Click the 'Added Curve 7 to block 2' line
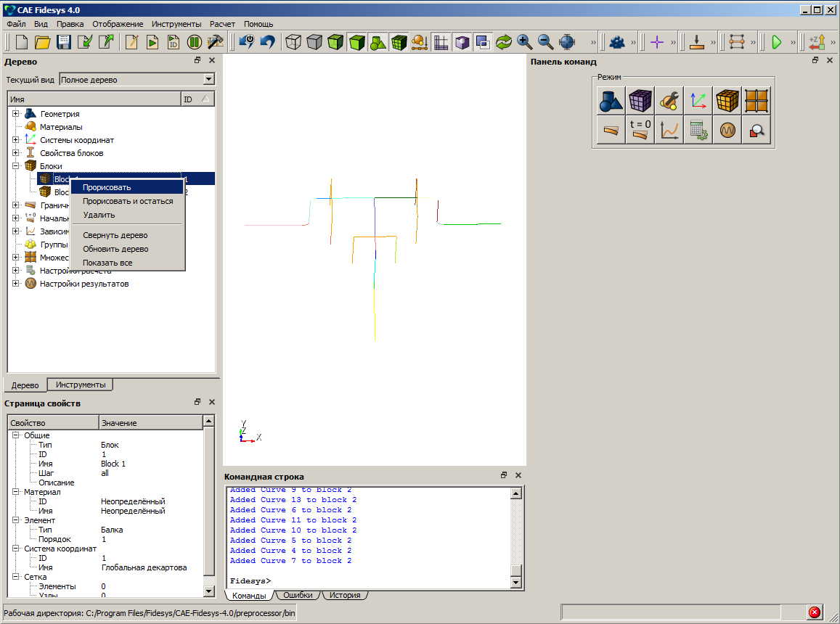The image size is (840, 624). [x=291, y=561]
